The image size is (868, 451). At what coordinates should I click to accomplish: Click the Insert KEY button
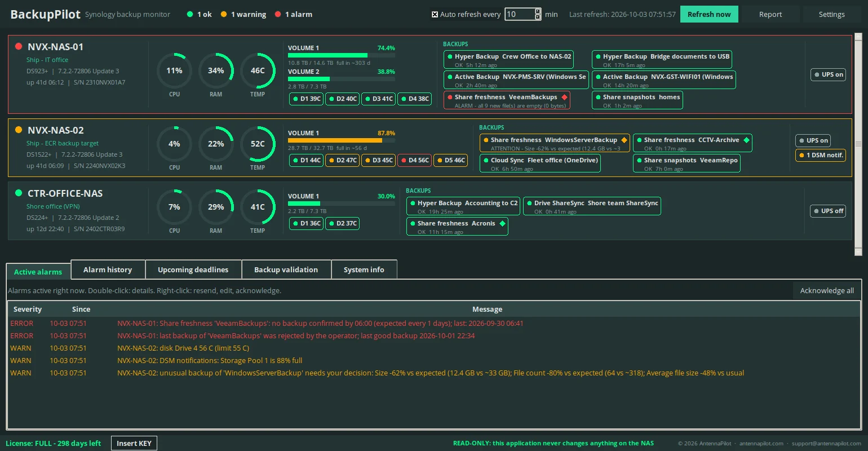[134, 443]
